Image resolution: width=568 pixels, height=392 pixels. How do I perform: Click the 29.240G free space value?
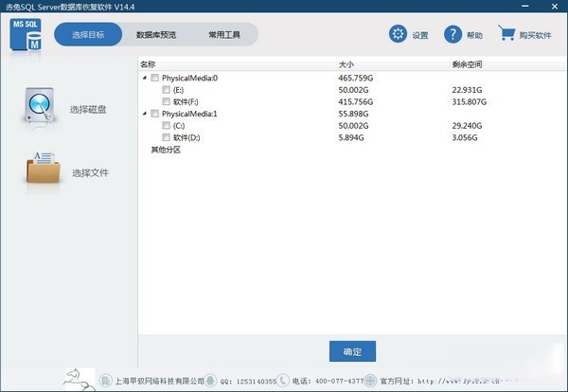click(467, 126)
